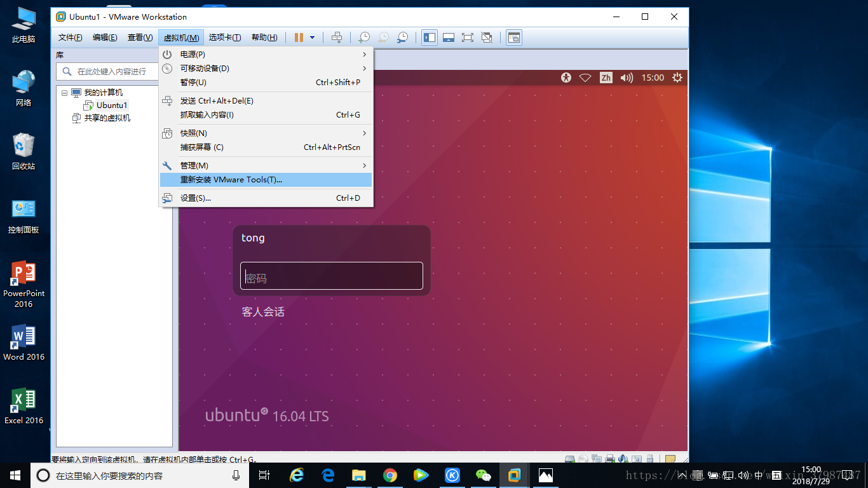Open Ubuntu network indicator icon

pyautogui.click(x=585, y=78)
